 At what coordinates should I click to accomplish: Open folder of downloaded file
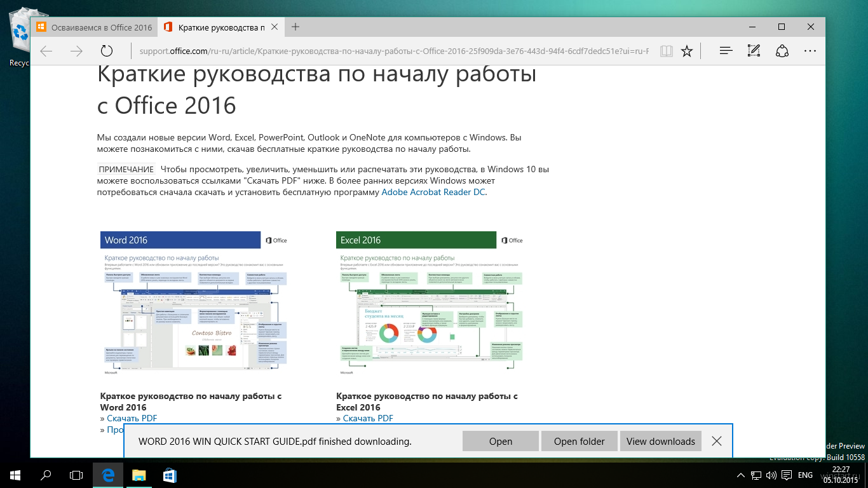pyautogui.click(x=580, y=441)
